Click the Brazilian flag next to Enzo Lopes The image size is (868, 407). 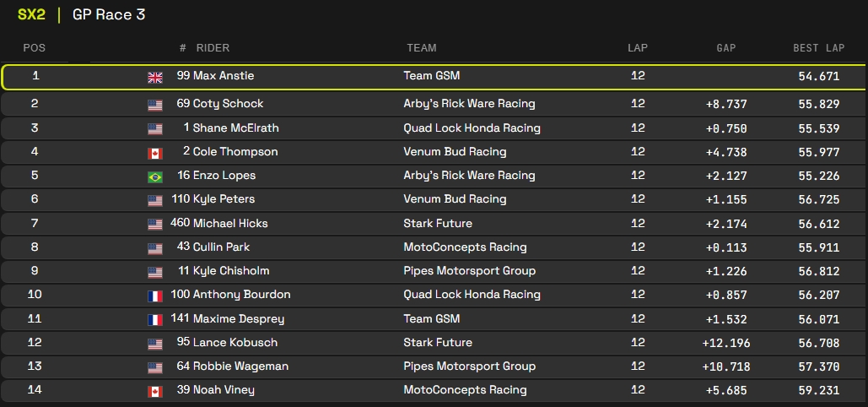coord(155,176)
